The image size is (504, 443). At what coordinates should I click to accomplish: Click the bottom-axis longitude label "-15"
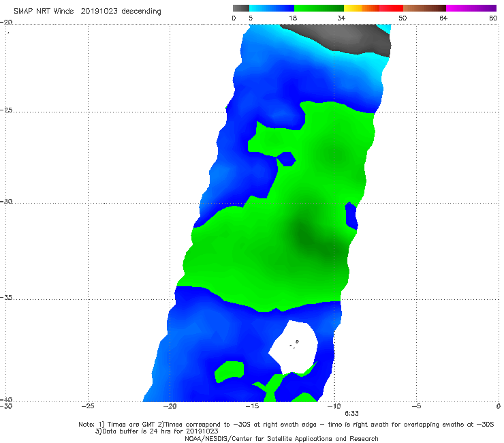(252, 406)
